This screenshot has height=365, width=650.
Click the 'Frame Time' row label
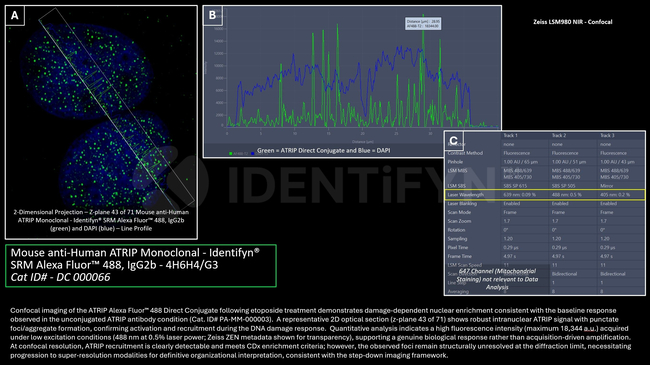point(459,256)
